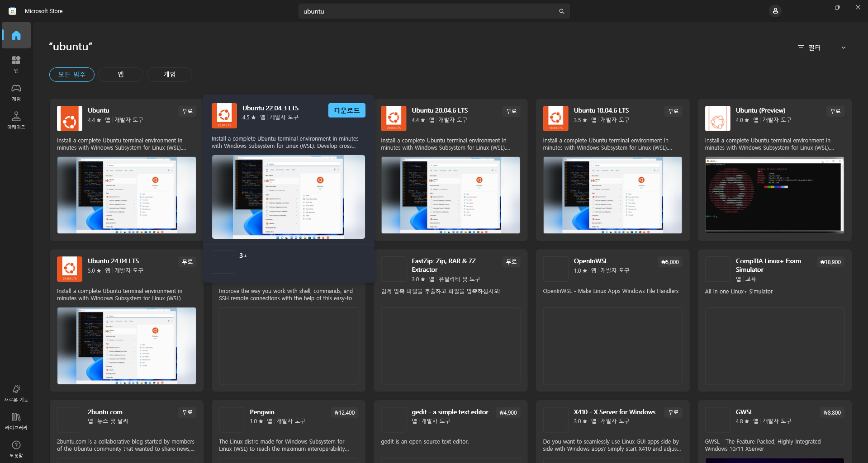Click the Ubuntu 20.04.6 LTS app icon

click(394, 118)
